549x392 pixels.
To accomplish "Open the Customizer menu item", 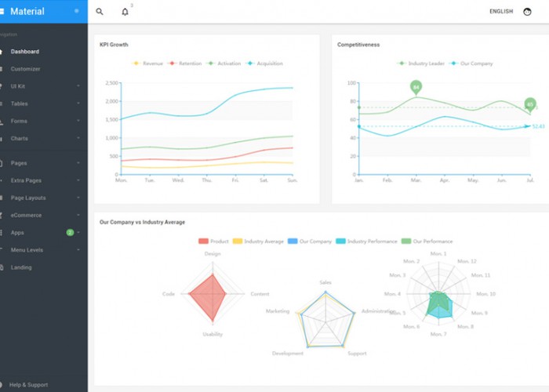I will click(x=25, y=69).
